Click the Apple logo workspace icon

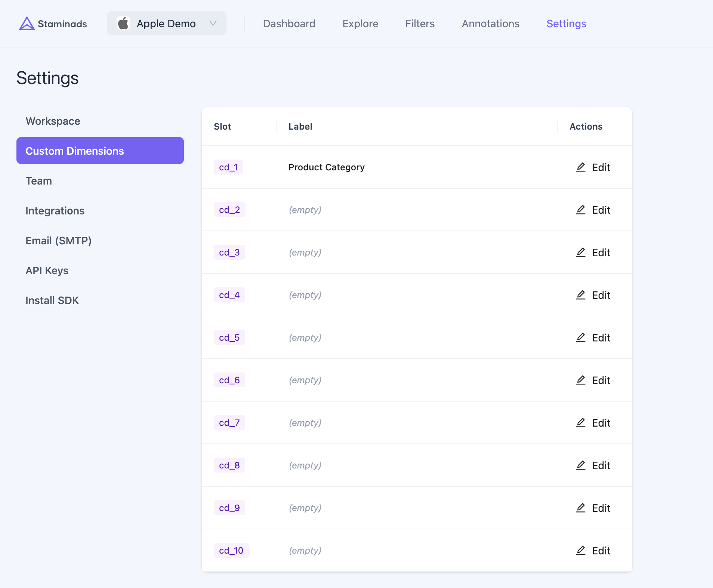123,23
